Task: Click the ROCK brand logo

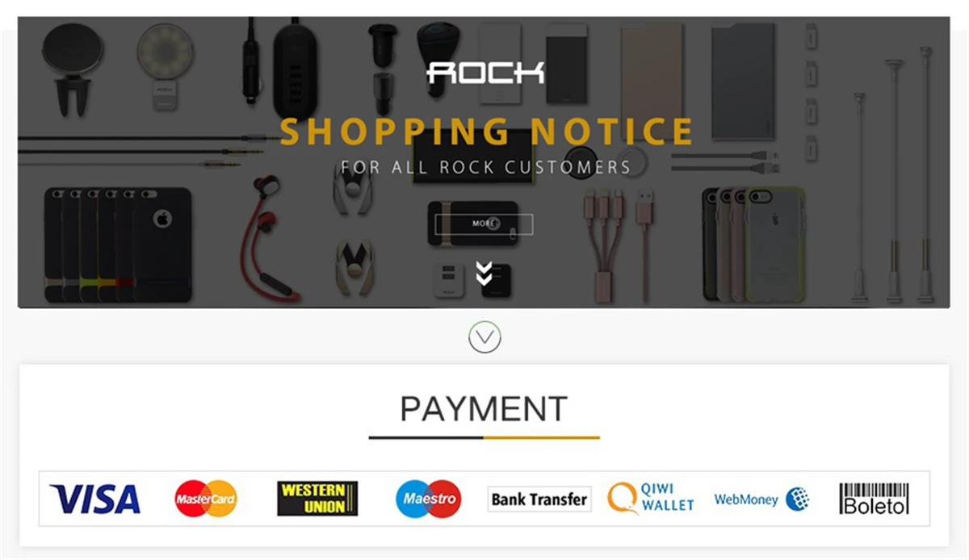Action: click(485, 73)
